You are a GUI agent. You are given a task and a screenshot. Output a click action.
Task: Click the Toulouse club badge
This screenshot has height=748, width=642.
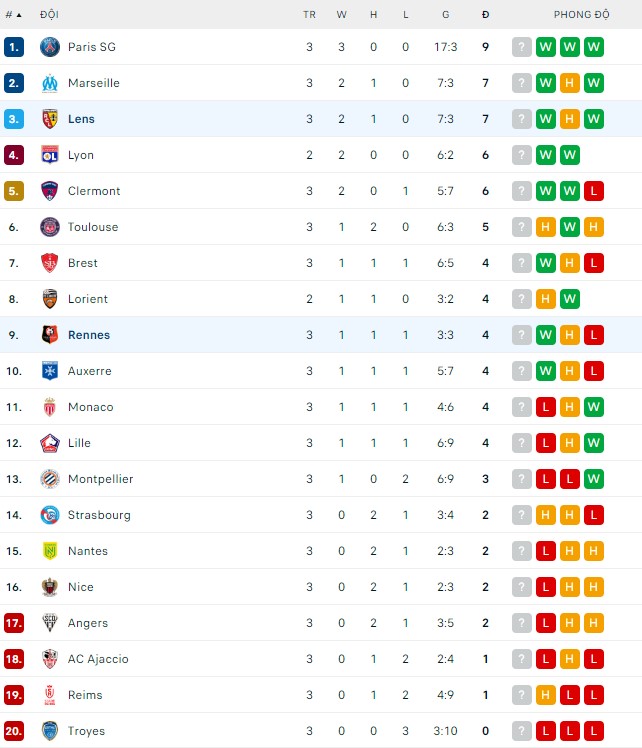[x=50, y=227]
